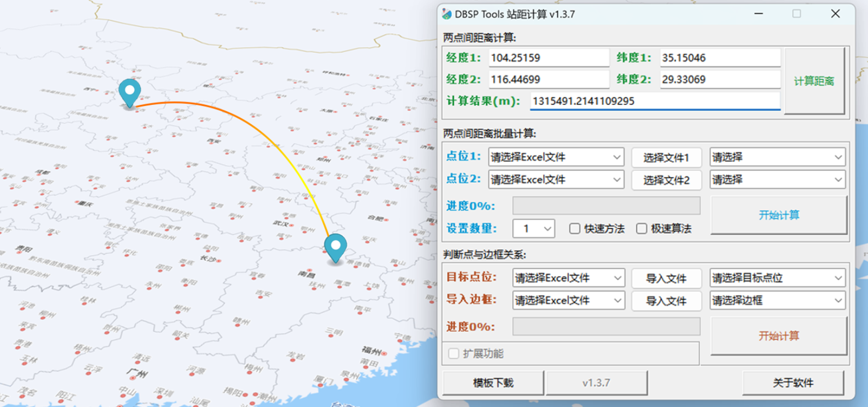Toggle the 扩展功能 checkbox
Viewport: 868px width, 407px height.
[453, 354]
